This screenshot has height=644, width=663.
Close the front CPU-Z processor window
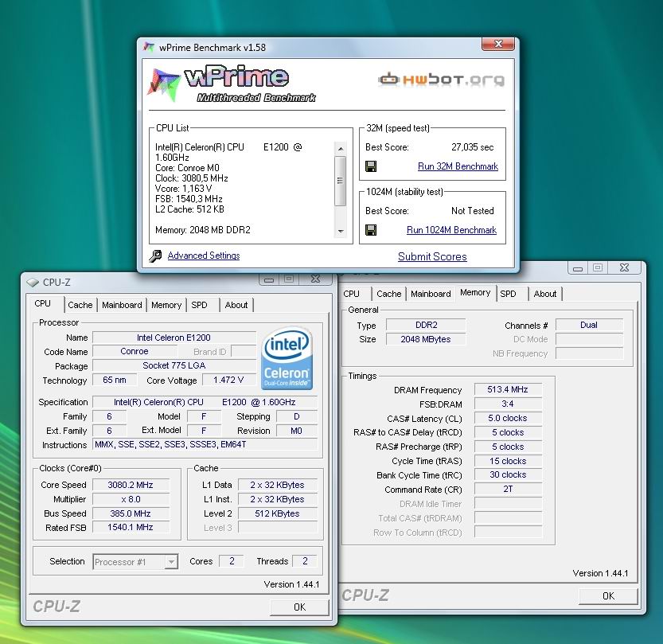pyautogui.click(x=315, y=279)
